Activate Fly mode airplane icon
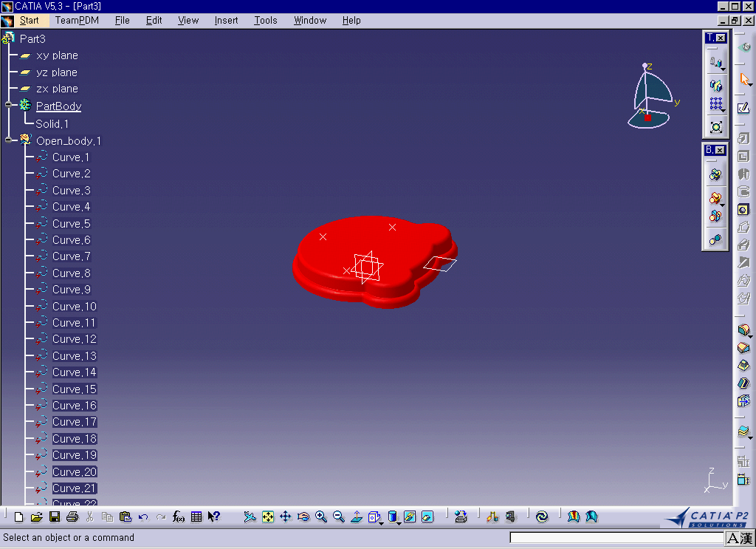 coord(250,517)
